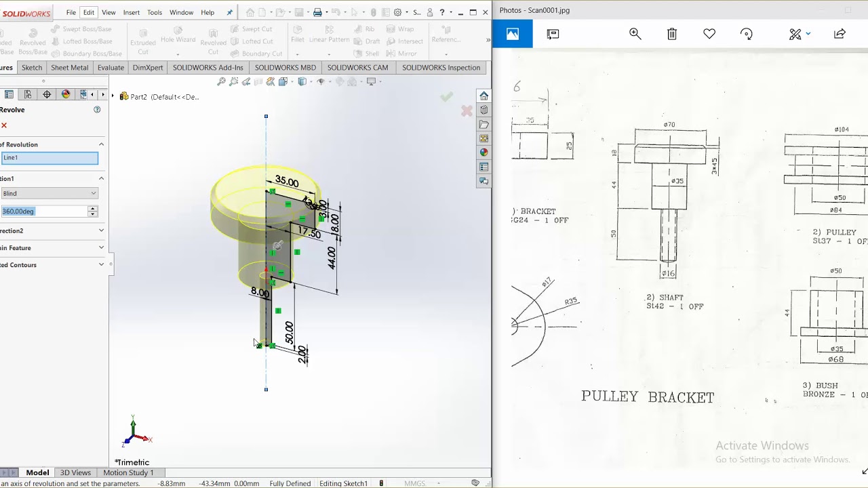Switch to the Evaluate tab
Image resolution: width=868 pixels, height=488 pixels.
[111, 68]
